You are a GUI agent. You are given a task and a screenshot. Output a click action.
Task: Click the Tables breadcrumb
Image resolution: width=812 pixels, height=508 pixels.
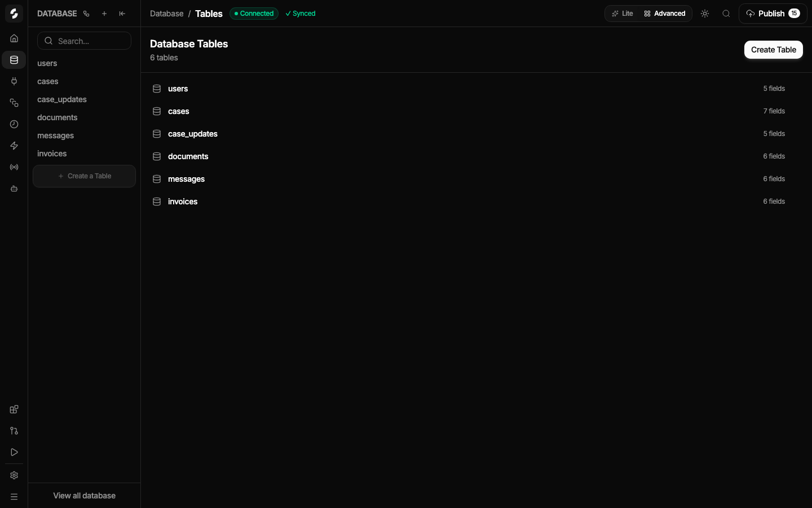coord(209,14)
